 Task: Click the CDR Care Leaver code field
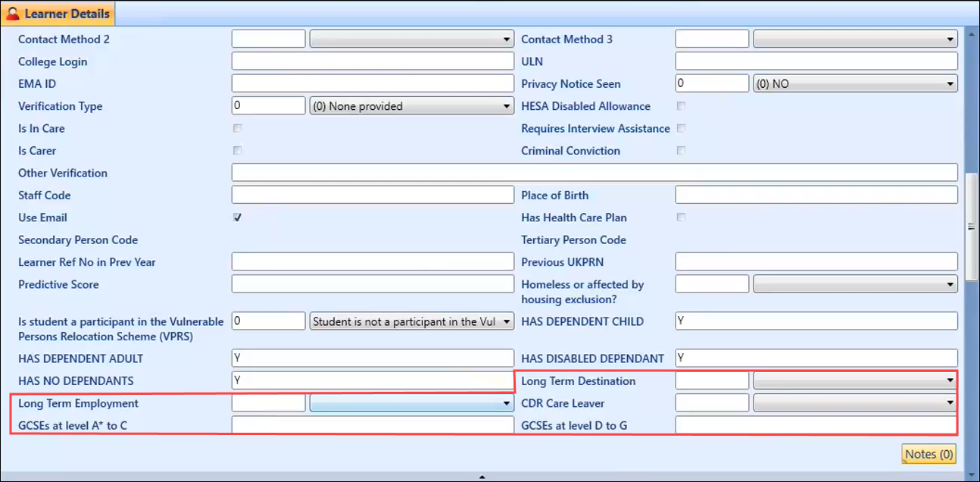[x=713, y=403]
